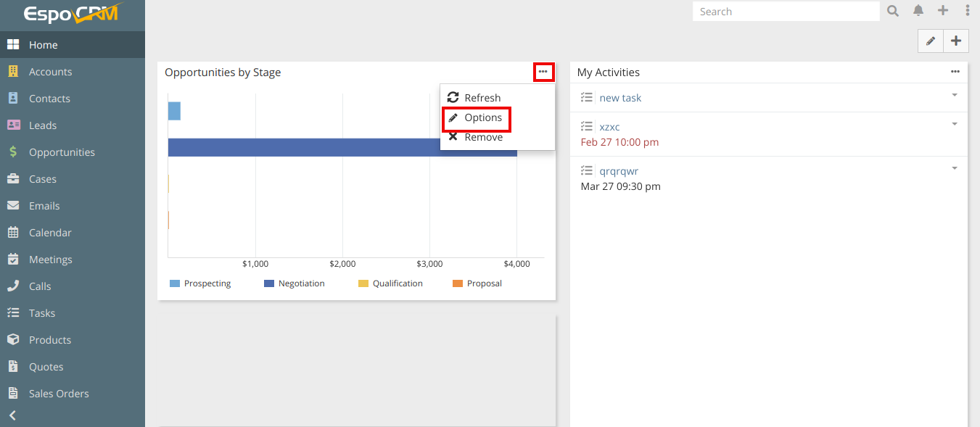Screen dimensions: 980x427
Task: Choose Remove from the dashlet menu
Action: tap(483, 137)
